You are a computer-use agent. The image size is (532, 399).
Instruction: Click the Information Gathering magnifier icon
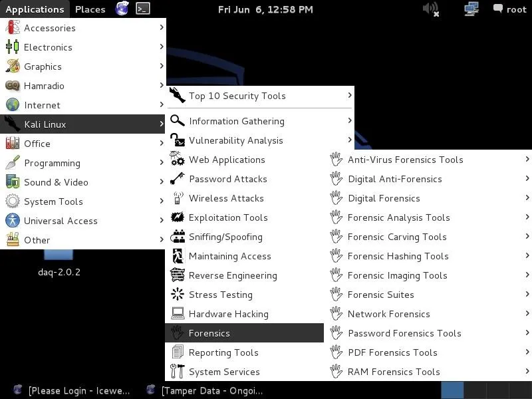[178, 121]
